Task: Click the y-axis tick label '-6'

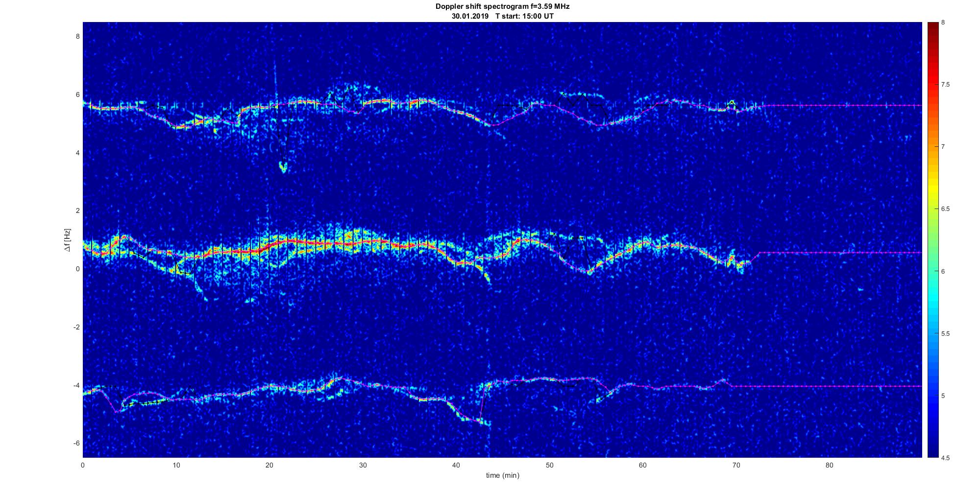Action: point(76,443)
